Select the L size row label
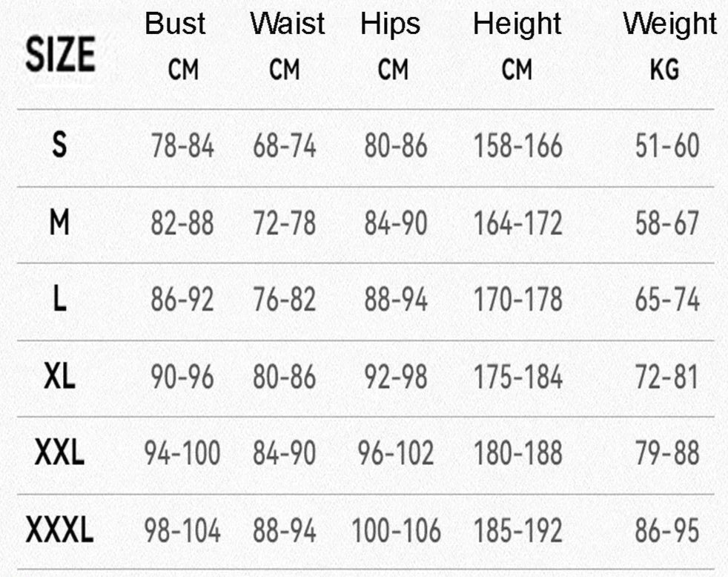Screen dimensions: 728x577 59,299
